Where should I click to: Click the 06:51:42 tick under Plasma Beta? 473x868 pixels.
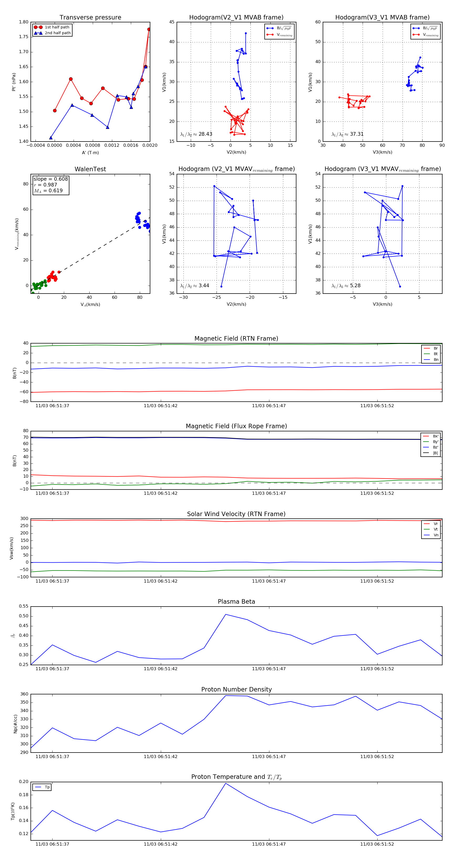click(161, 669)
